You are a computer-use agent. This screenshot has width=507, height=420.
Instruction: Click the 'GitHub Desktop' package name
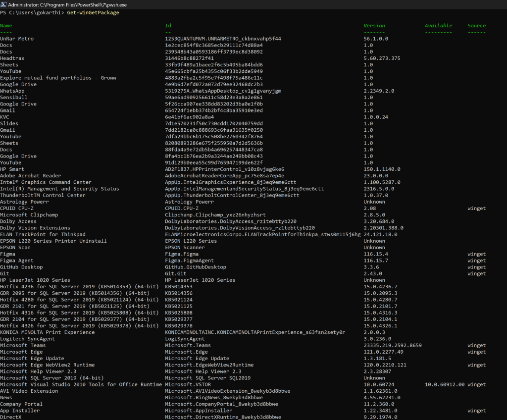[x=21, y=267]
